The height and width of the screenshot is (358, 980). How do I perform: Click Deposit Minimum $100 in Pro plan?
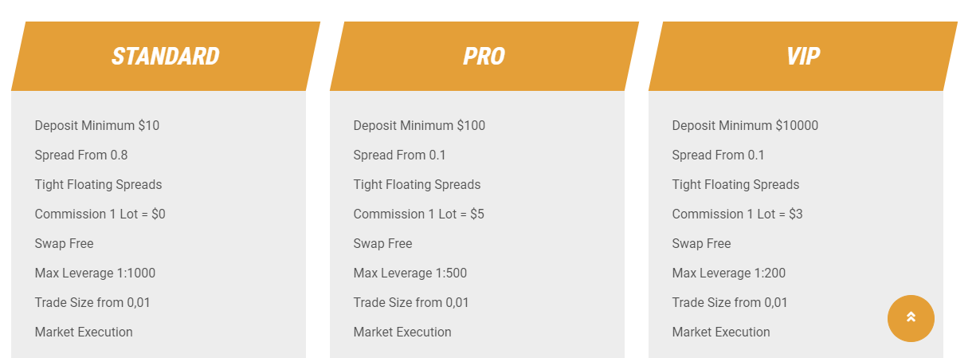coord(419,125)
